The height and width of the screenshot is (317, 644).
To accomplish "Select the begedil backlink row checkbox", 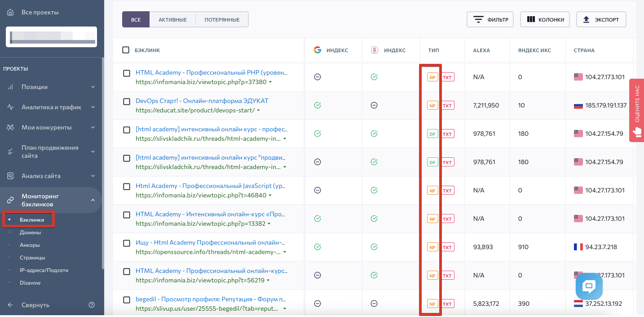I will tap(127, 300).
